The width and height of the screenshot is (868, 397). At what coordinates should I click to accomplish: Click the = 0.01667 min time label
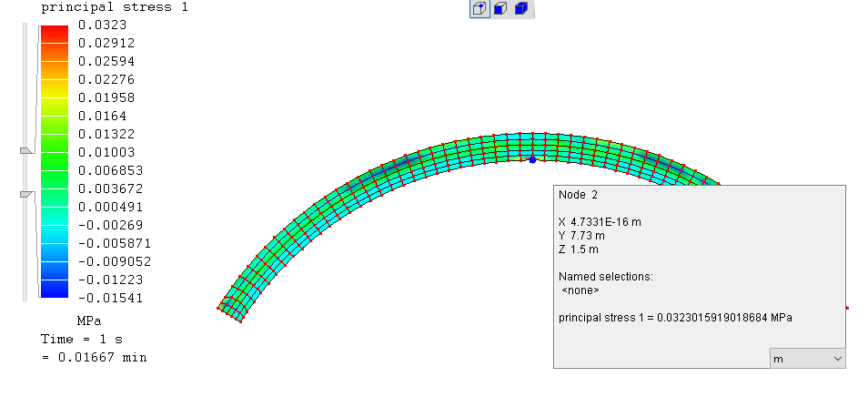click(x=94, y=358)
